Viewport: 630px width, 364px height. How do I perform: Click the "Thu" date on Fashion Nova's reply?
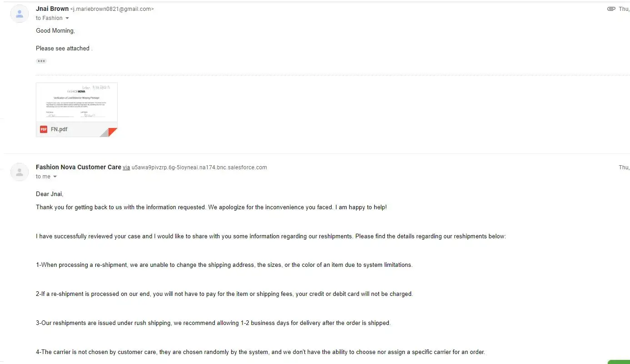(x=624, y=167)
